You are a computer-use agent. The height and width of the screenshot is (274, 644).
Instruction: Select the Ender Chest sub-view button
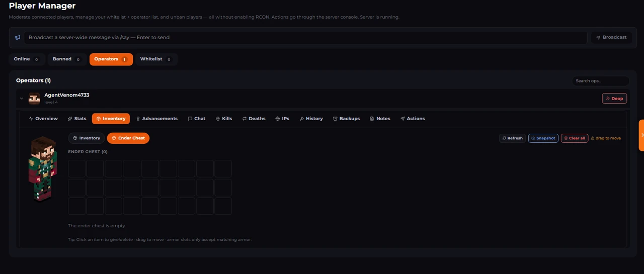tap(128, 138)
